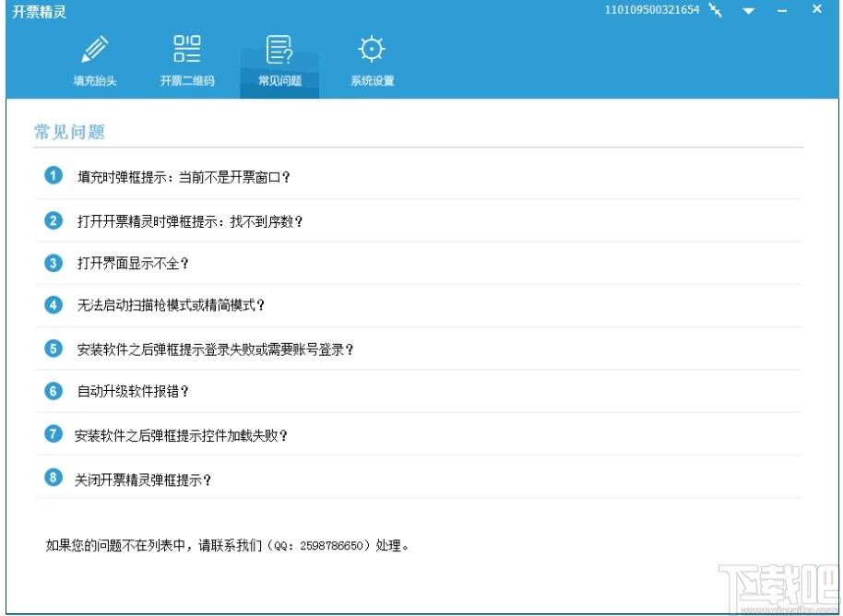Switch to the 常见问题 tab label
The image size is (843, 616).
click(x=279, y=81)
